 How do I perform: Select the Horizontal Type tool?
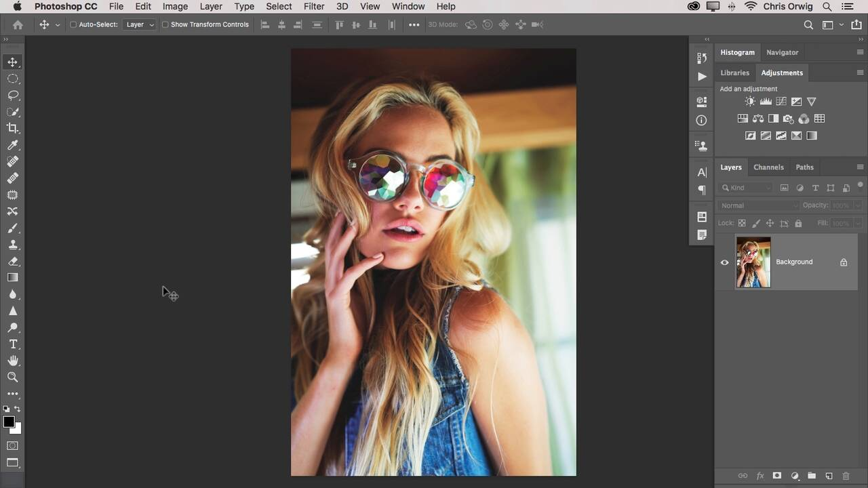pyautogui.click(x=13, y=344)
